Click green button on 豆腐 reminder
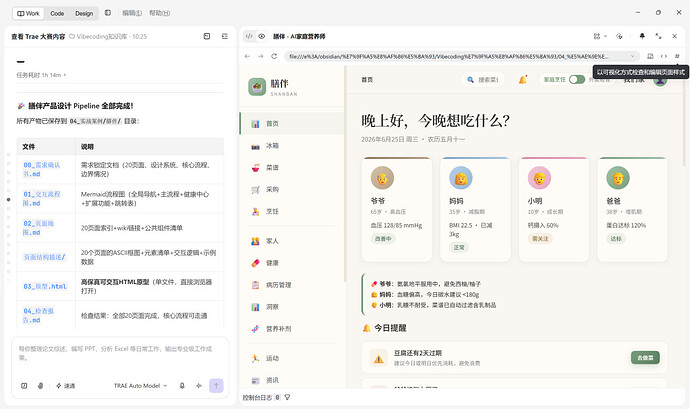This screenshot has width=690, height=409. pos(645,358)
